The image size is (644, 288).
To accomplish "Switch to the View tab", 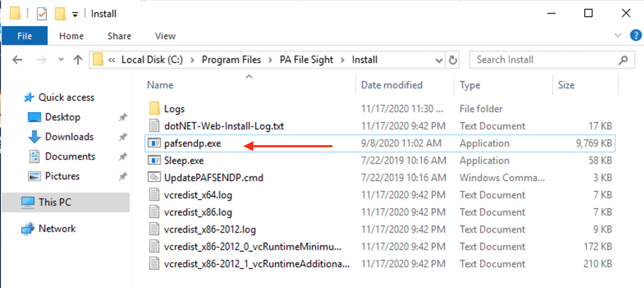I will pyautogui.click(x=165, y=36).
